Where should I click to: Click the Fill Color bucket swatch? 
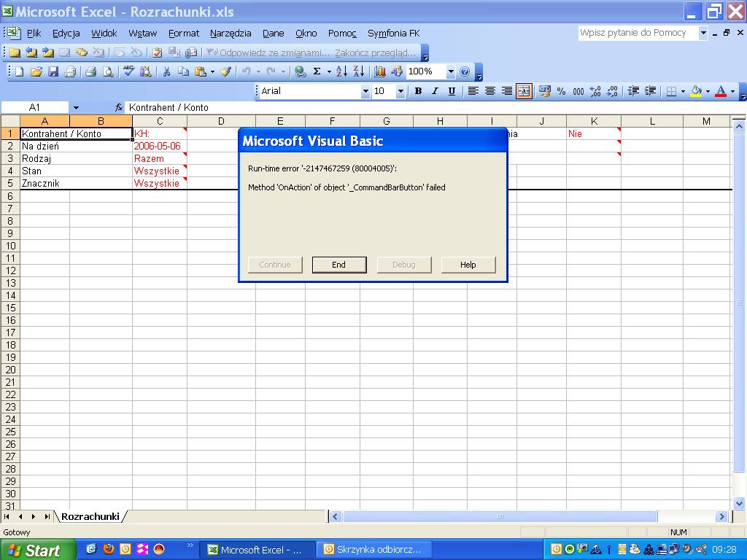696,91
